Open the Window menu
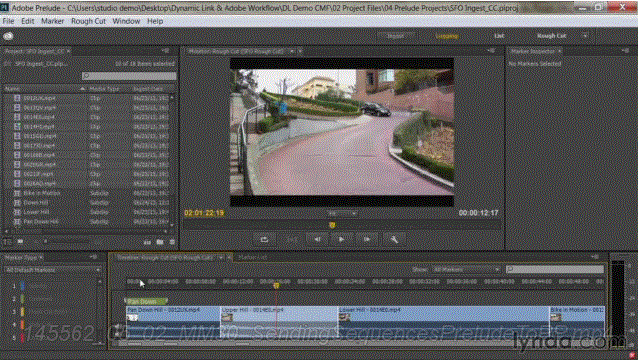 (126, 21)
